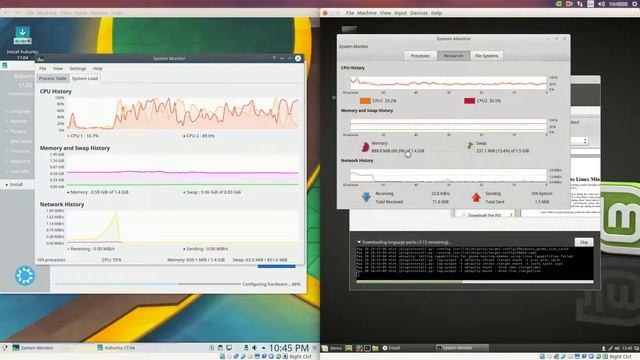Open files folder launcher in Mint panel
This screenshot has height=360, width=640.
[375, 348]
